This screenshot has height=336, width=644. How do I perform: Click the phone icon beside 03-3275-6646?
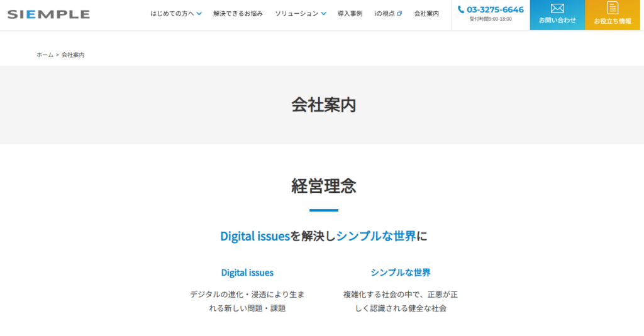tap(461, 9)
